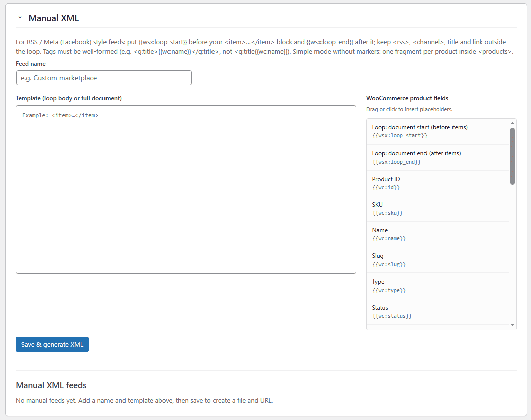
Task: Insert the Slug placeholder field
Action: tap(438, 260)
